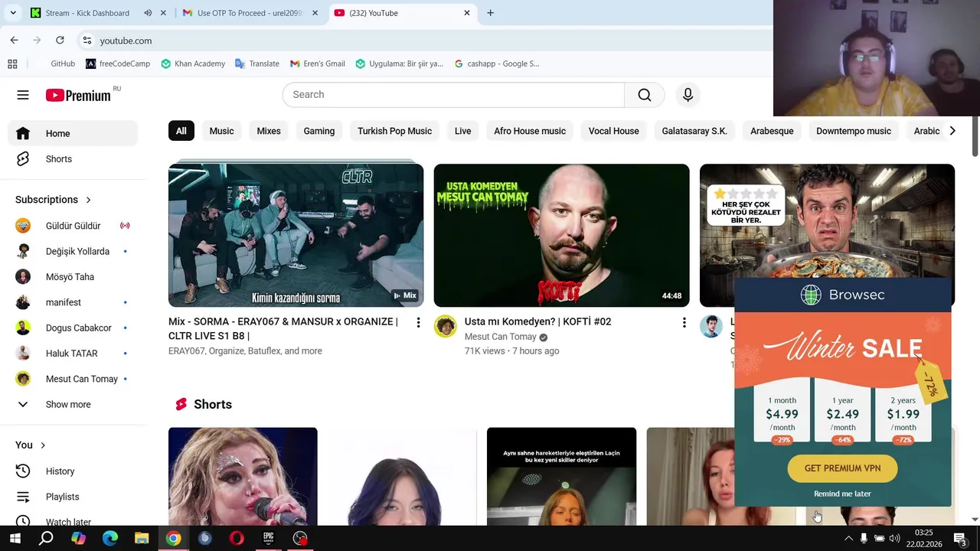Viewport: 980px width, 551px height.
Task: Select the Afro House music chip
Action: point(530,131)
